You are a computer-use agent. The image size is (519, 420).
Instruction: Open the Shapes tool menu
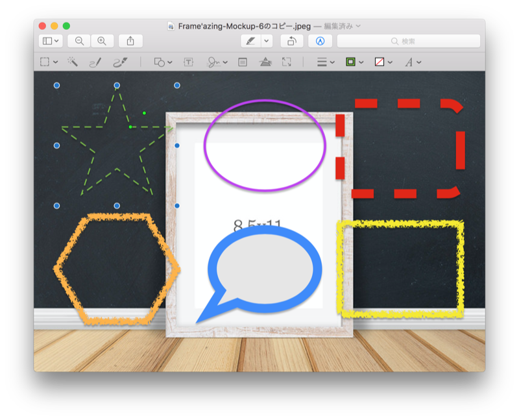click(x=159, y=62)
